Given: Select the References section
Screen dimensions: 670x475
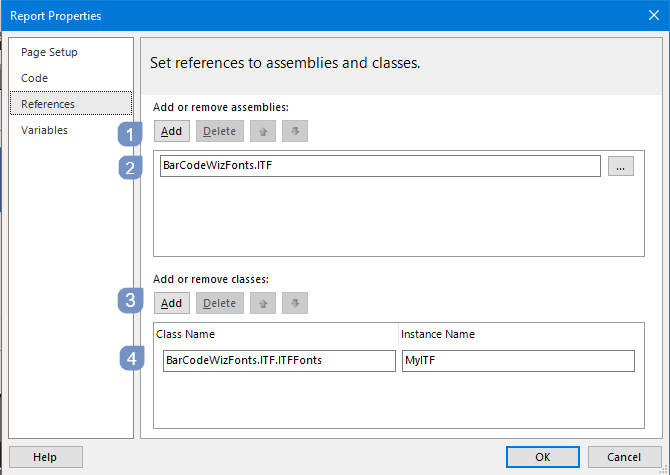Looking at the screenshot, I should 71,103.
